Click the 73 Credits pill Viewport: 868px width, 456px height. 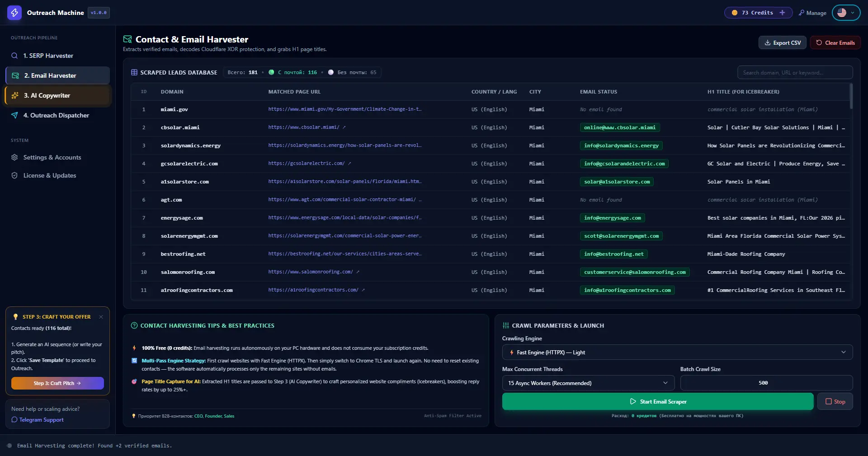pyautogui.click(x=758, y=13)
